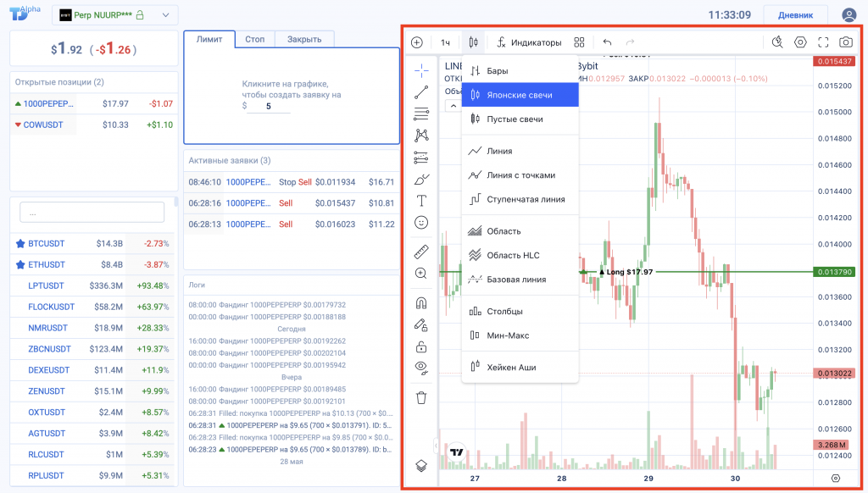
Task: Click the Long $17.97 position line label
Action: pos(626,272)
